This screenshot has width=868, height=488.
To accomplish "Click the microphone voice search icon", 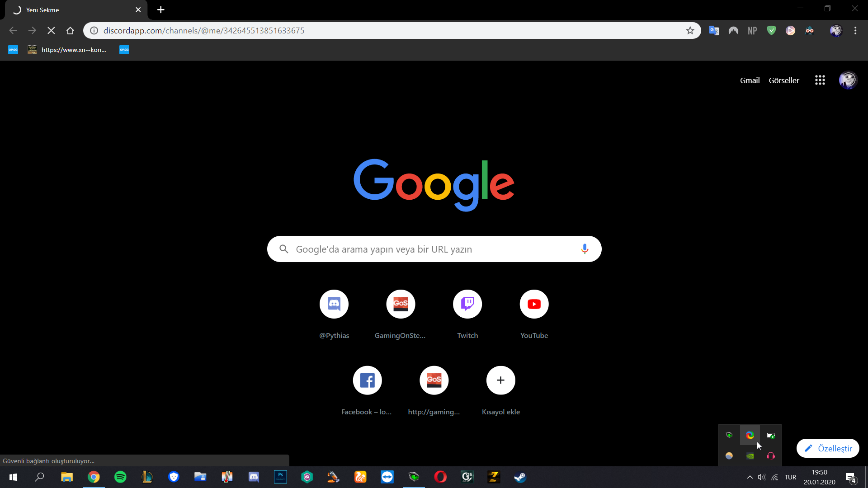I will click(x=585, y=249).
